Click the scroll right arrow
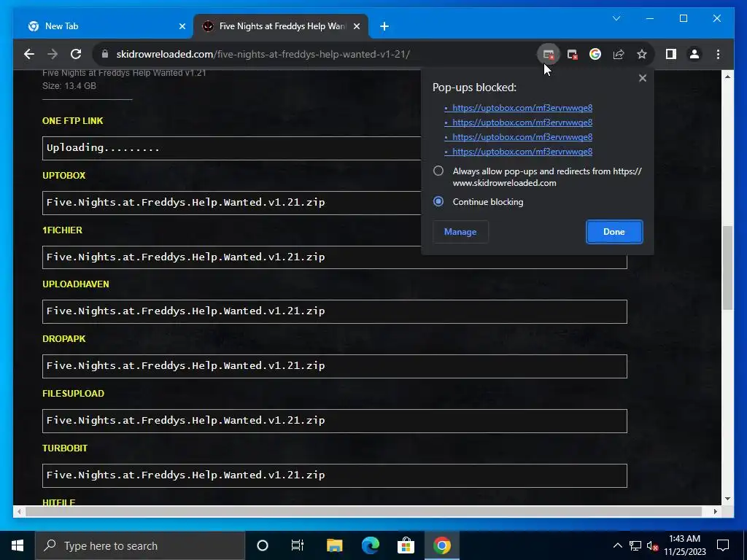This screenshot has height=560, width=747. pos(715,511)
